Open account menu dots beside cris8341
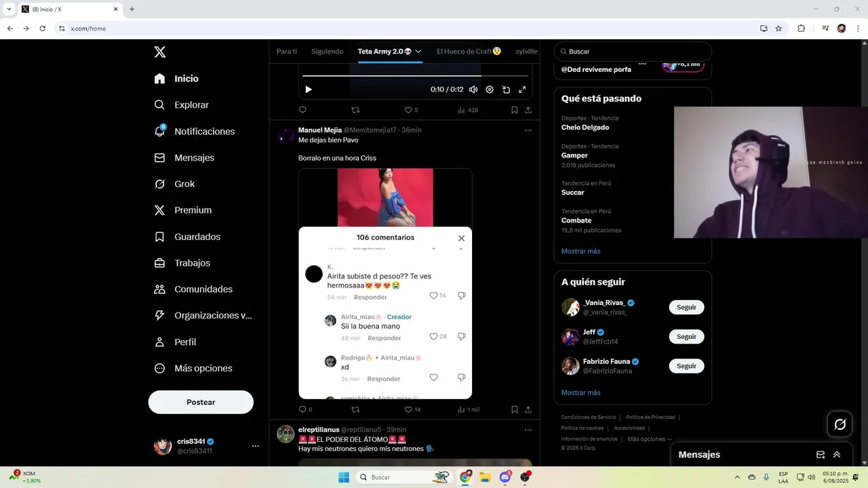The image size is (868, 488). point(256,446)
